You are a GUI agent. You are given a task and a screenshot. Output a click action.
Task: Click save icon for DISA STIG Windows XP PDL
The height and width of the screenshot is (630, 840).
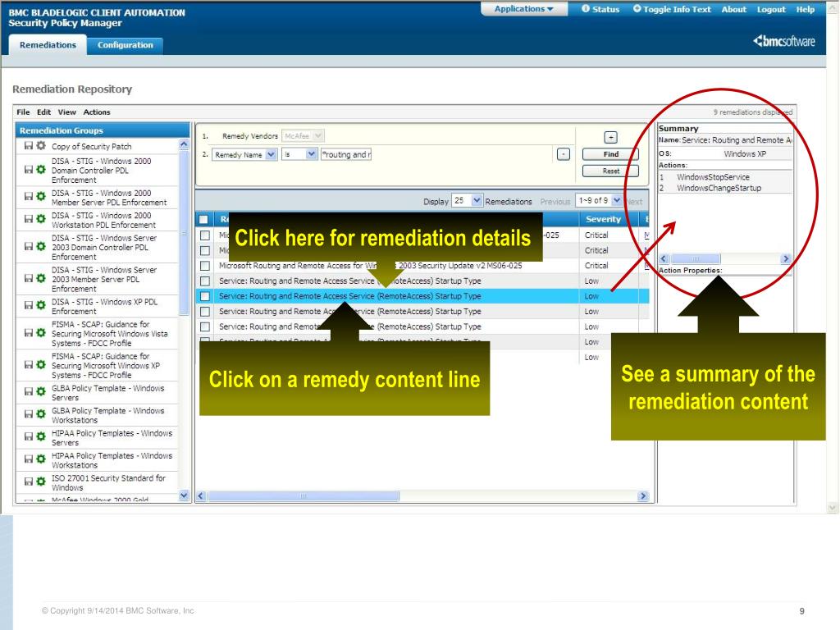[x=29, y=305]
